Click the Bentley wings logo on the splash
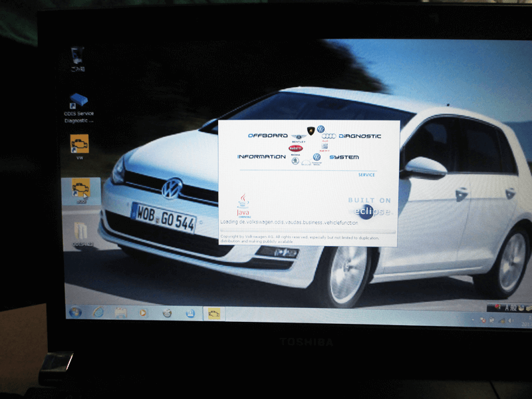Screen dimensions: 532x399 pos(299,138)
